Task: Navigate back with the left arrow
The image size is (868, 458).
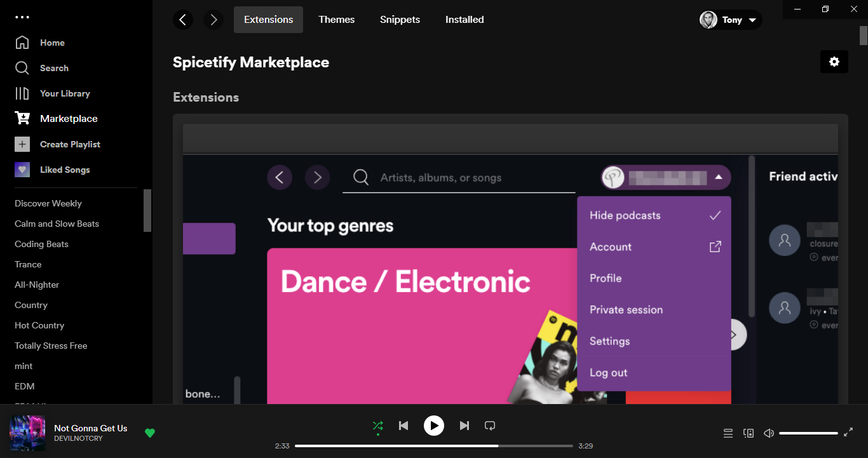Action: pyautogui.click(x=183, y=20)
